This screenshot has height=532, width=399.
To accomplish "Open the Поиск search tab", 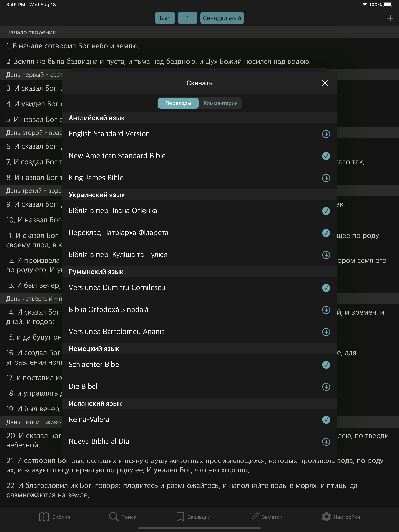I will coord(123,517).
